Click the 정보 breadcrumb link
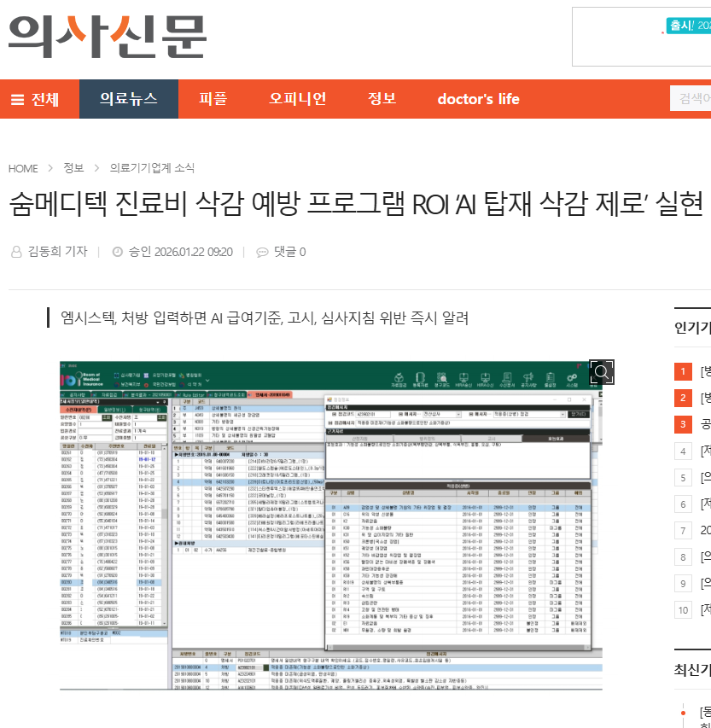 (73, 168)
